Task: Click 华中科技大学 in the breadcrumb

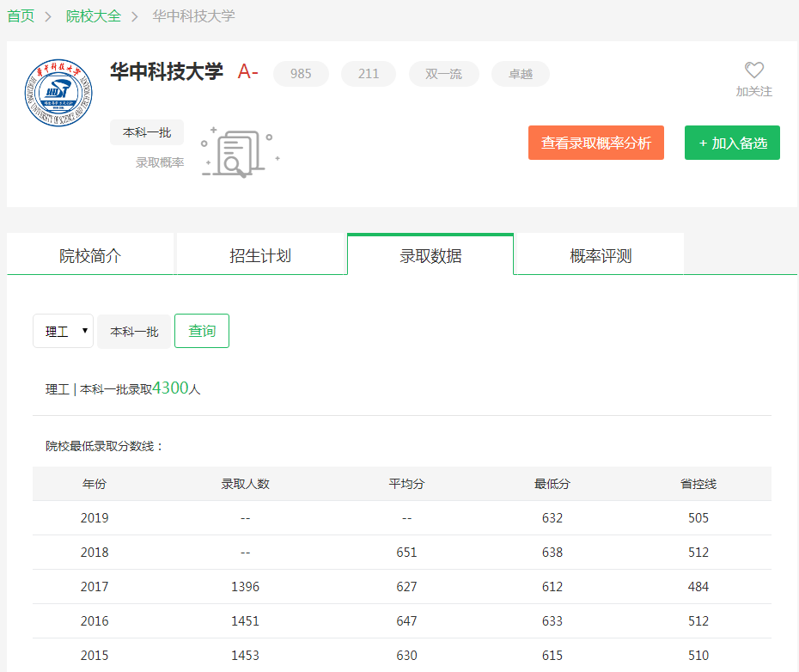Action: pos(193,15)
